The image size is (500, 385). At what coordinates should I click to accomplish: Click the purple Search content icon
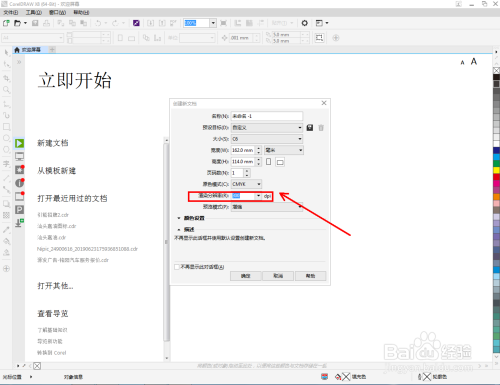click(x=136, y=23)
